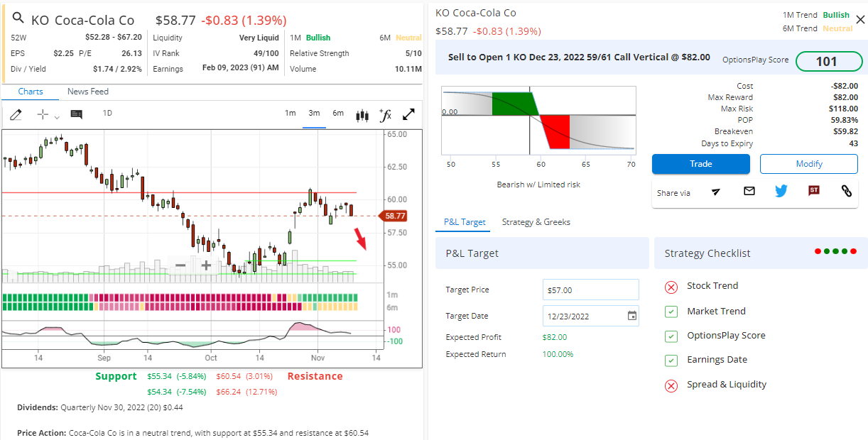Open the fx indicators menu
This screenshot has width=868, height=440.
click(x=386, y=114)
